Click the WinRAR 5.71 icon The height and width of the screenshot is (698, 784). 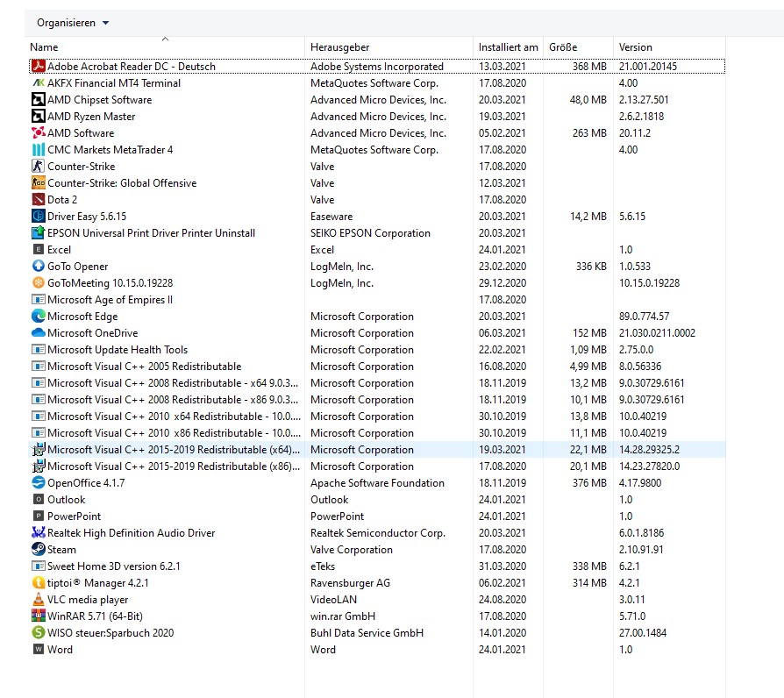tap(38, 616)
